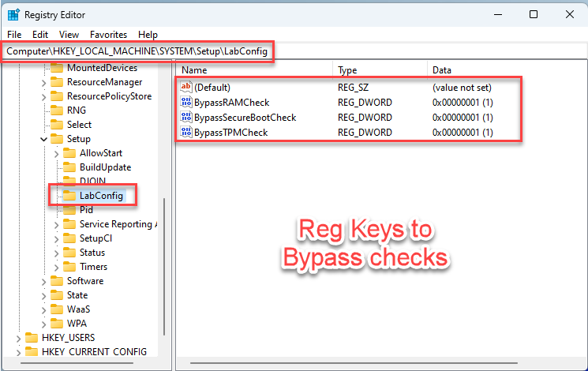
Task: Click the ResourceManager folder icon
Action: [x=57, y=82]
